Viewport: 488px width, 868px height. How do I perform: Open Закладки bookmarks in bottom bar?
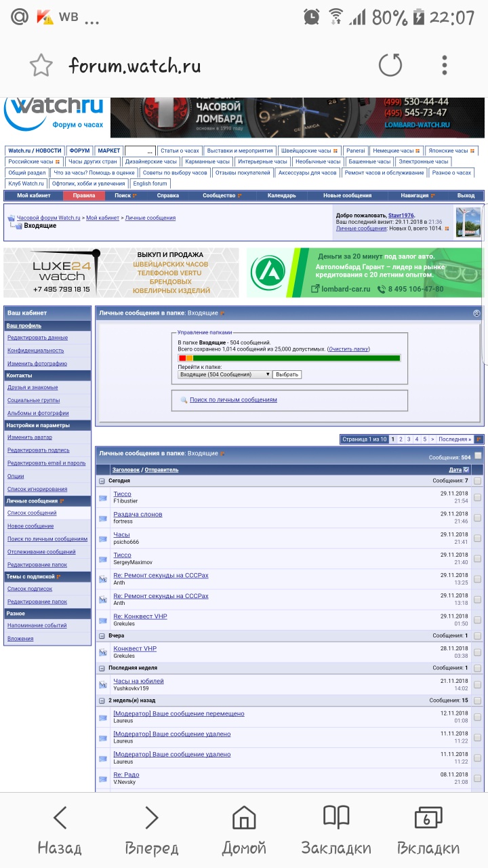335,830
